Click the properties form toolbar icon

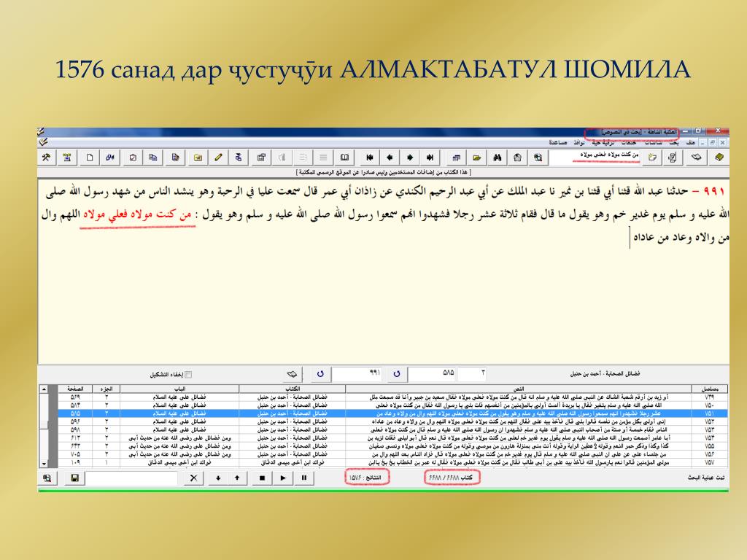[261, 157]
